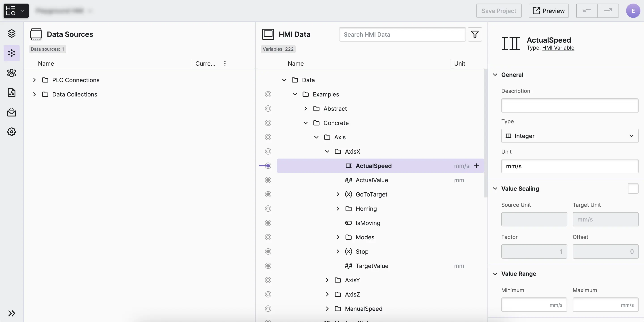Click the Search HMI Data field
The height and width of the screenshot is (322, 644).
[402, 34]
